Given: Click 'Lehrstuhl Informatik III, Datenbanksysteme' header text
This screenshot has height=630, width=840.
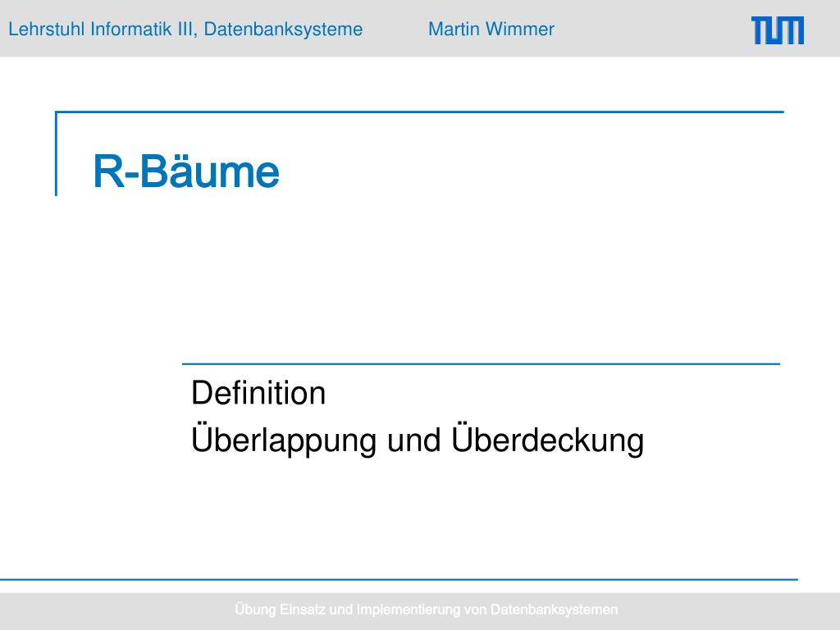Looking at the screenshot, I should tap(185, 29).
